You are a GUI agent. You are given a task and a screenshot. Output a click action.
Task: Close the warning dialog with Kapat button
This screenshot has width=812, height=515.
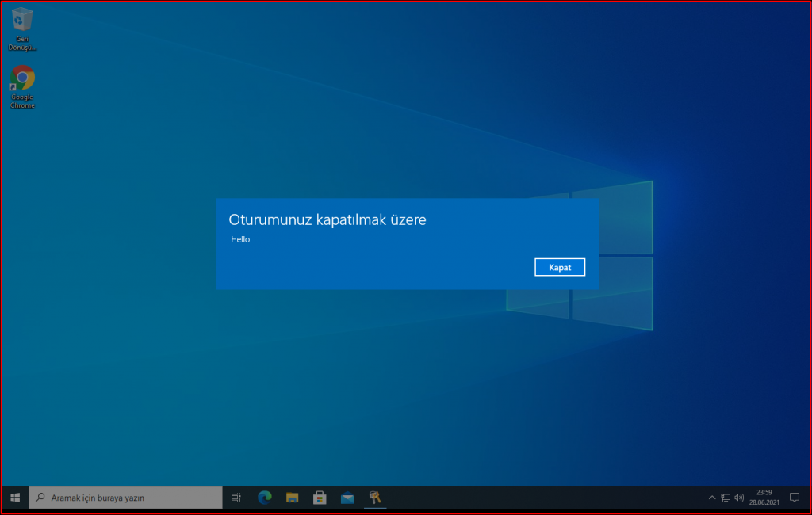pos(560,267)
